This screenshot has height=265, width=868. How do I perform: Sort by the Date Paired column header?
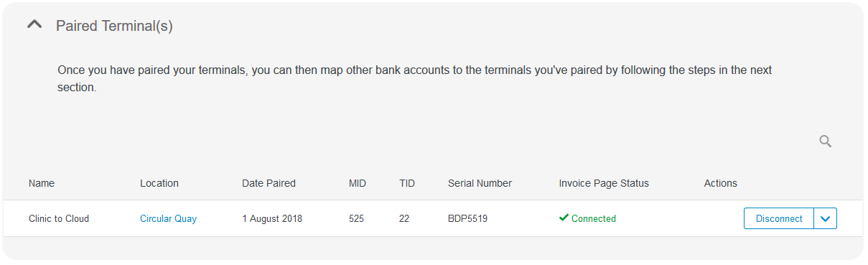click(x=269, y=183)
